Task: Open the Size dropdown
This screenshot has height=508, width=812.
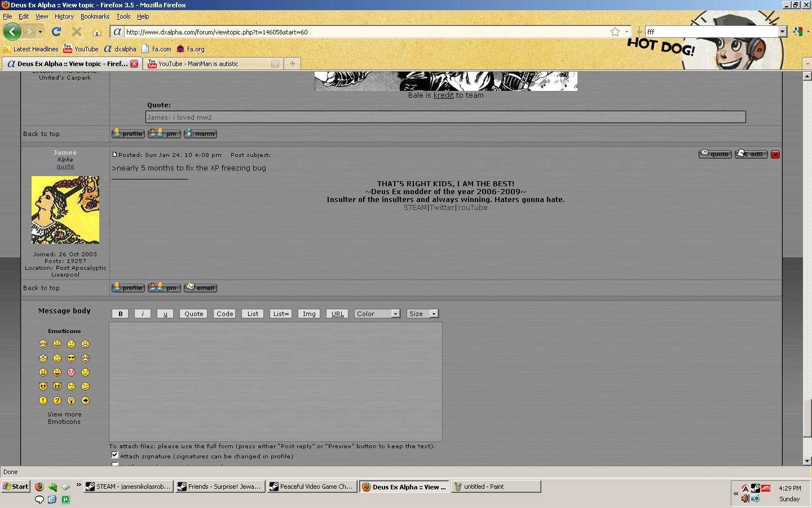Action: (x=422, y=314)
